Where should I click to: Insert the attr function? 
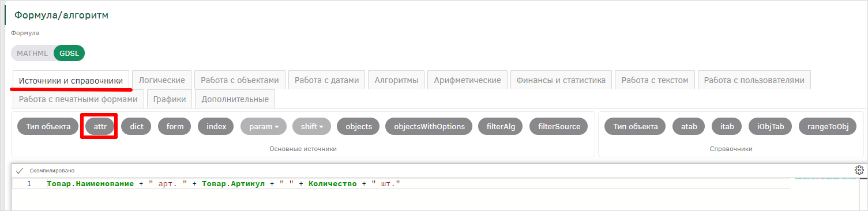coord(100,126)
